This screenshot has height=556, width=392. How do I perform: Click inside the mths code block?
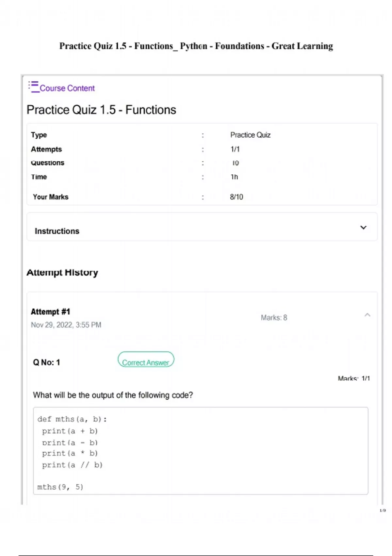201,451
